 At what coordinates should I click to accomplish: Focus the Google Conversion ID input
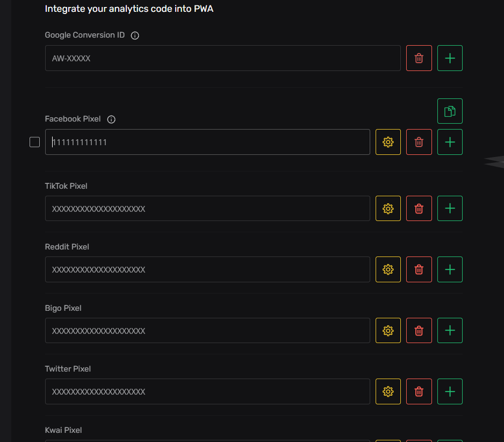(x=222, y=58)
